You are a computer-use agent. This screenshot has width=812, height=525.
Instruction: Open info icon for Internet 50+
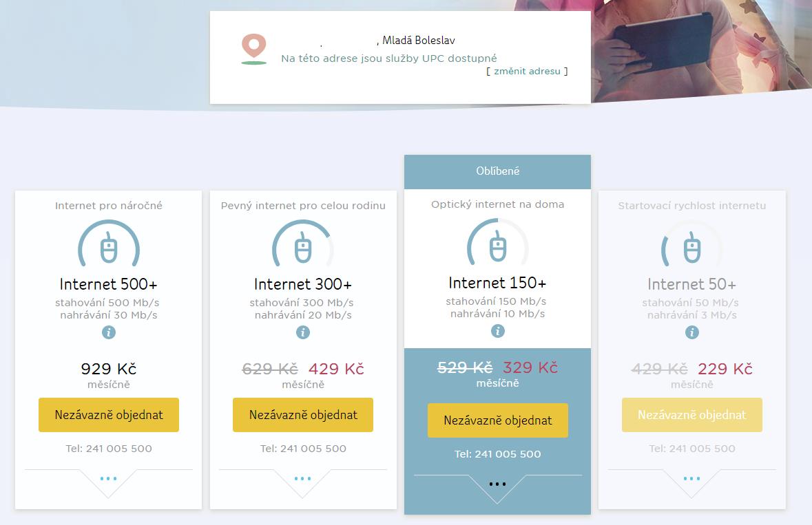coord(692,332)
